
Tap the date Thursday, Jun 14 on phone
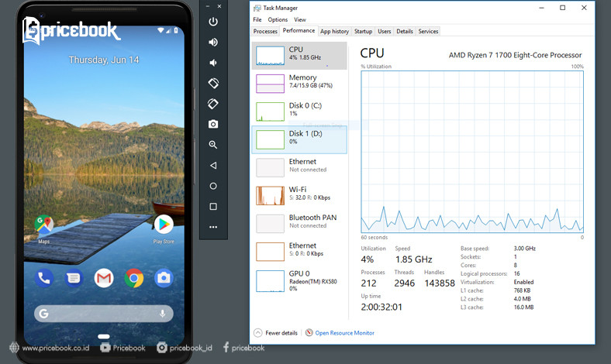click(x=104, y=60)
